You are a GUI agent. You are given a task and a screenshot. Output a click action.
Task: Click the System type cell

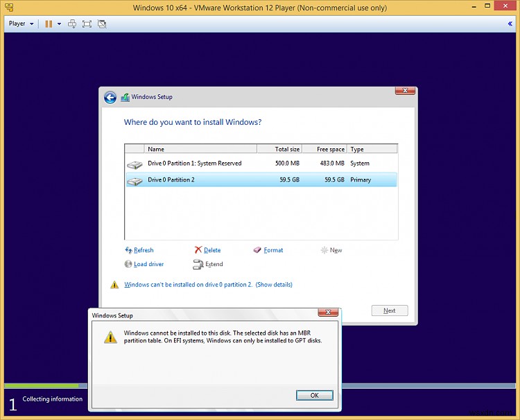(x=360, y=164)
